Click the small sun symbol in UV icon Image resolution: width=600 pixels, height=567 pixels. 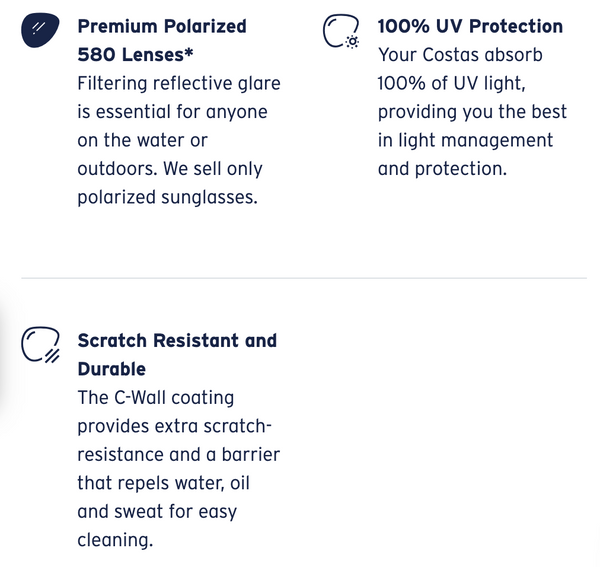(352, 43)
